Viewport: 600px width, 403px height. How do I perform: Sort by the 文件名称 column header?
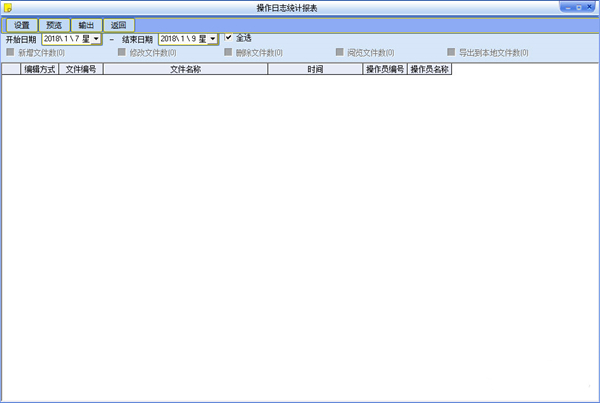point(185,70)
